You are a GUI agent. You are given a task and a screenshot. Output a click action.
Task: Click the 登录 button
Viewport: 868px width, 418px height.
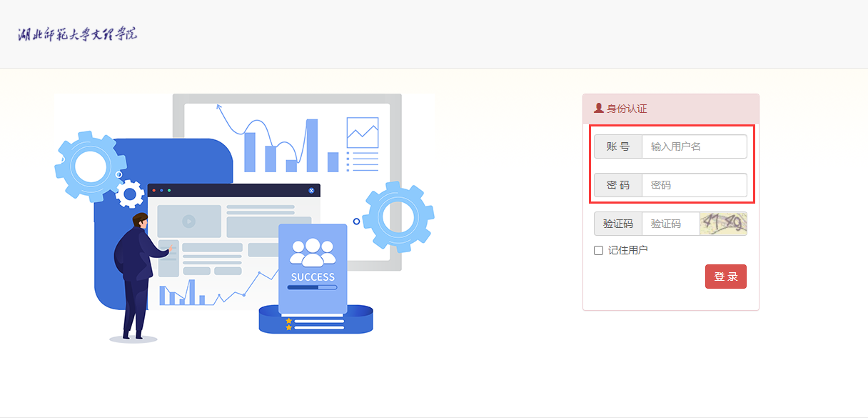pyautogui.click(x=725, y=277)
